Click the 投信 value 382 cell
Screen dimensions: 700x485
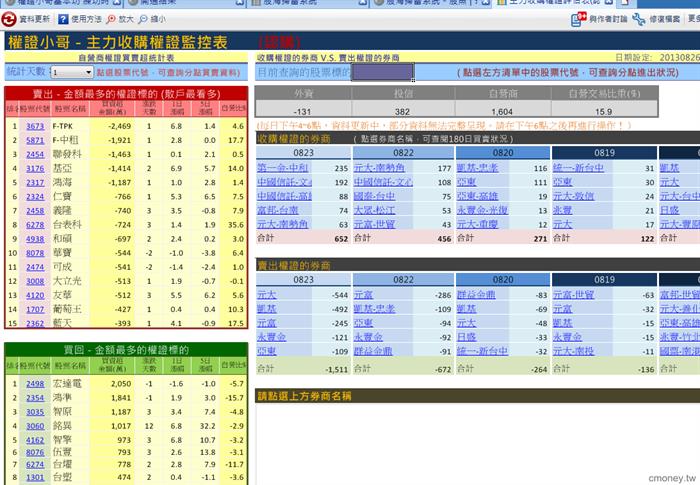403,111
